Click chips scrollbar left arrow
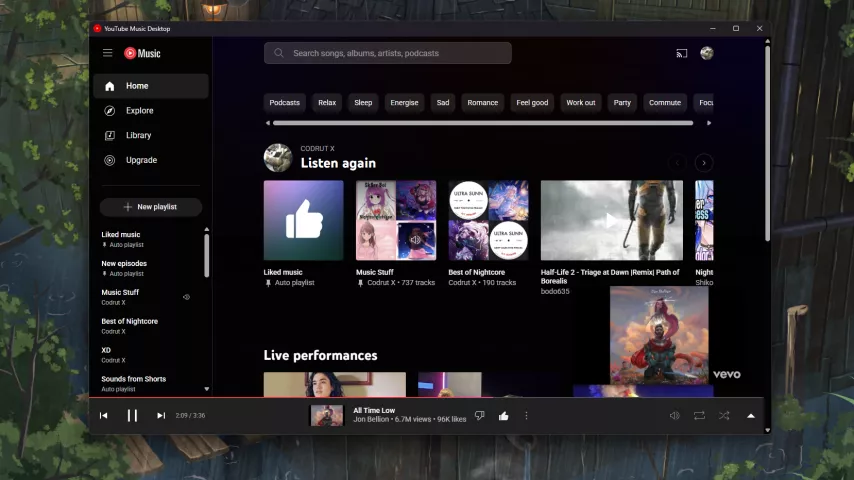This screenshot has height=480, width=854. 267,123
